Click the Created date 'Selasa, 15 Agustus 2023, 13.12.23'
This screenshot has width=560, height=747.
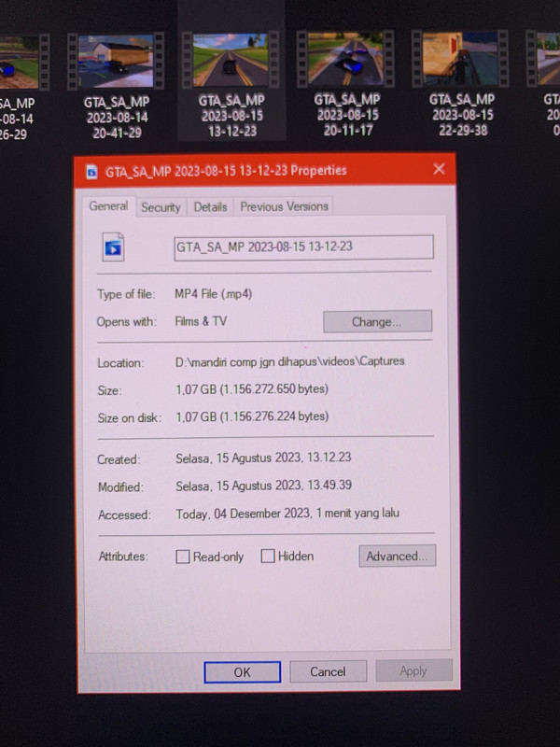pyautogui.click(x=263, y=458)
